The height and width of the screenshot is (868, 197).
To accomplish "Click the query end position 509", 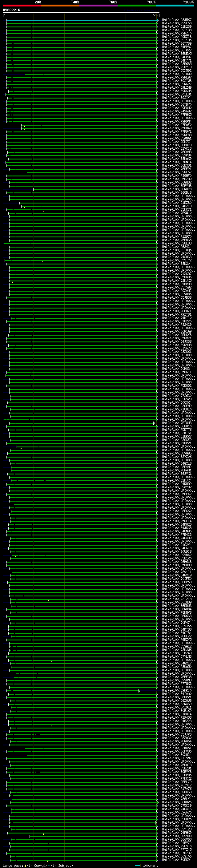I will (x=155, y=15).
